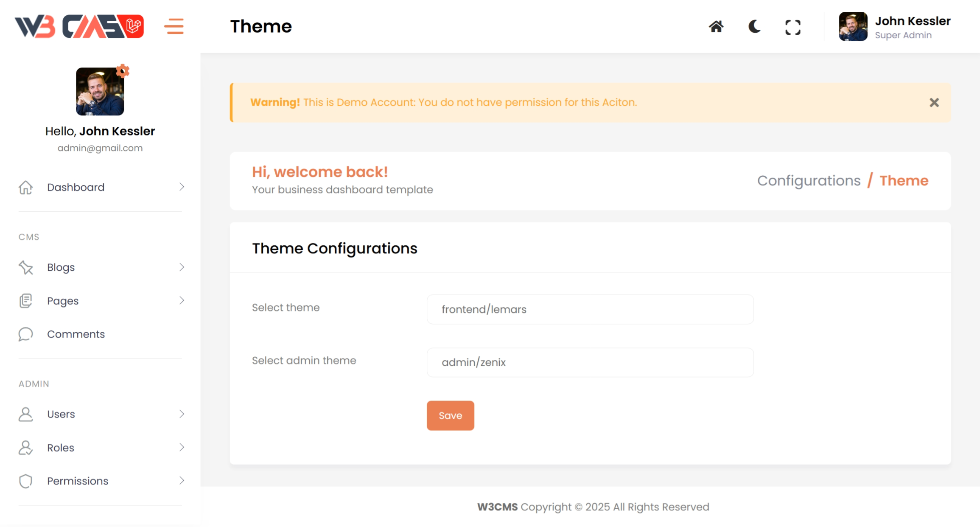Toggle dark mode with moon icon
Screen dimensions: 980x527
tap(754, 27)
